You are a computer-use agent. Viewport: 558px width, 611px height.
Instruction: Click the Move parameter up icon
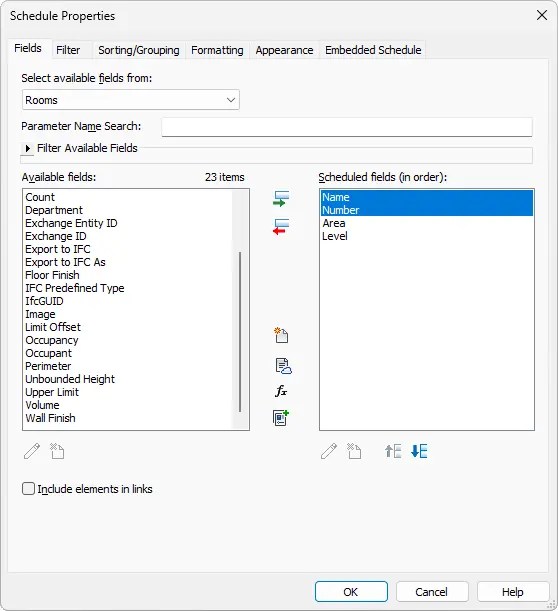[x=393, y=451]
